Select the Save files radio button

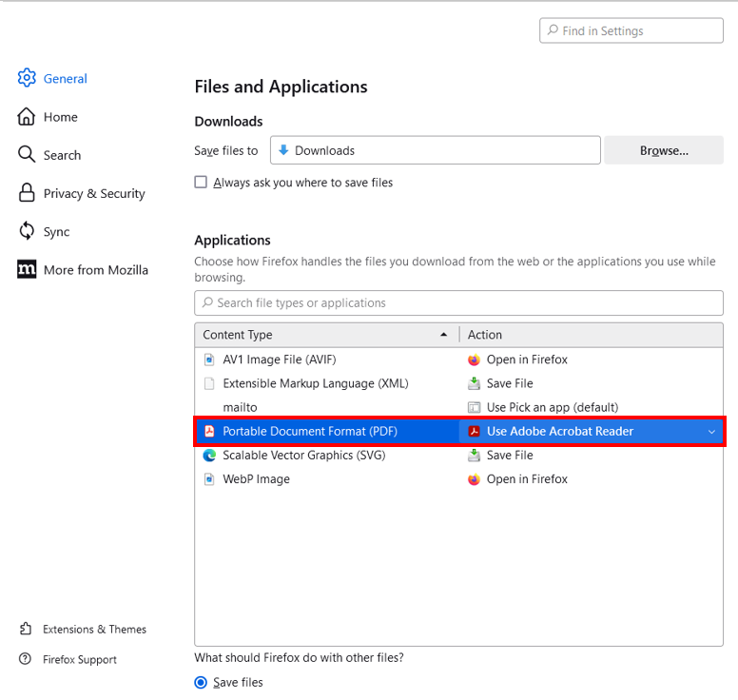click(x=201, y=682)
